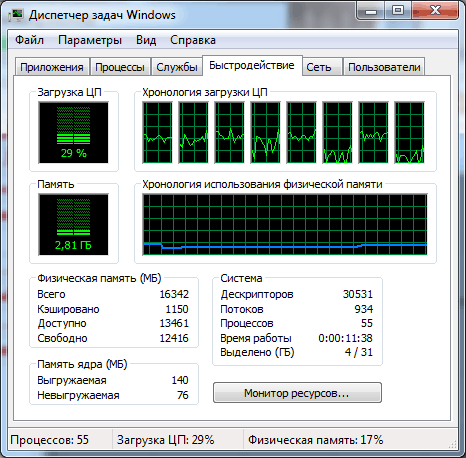
Task: Click the last CPU core history graph
Action: pyautogui.click(x=409, y=132)
